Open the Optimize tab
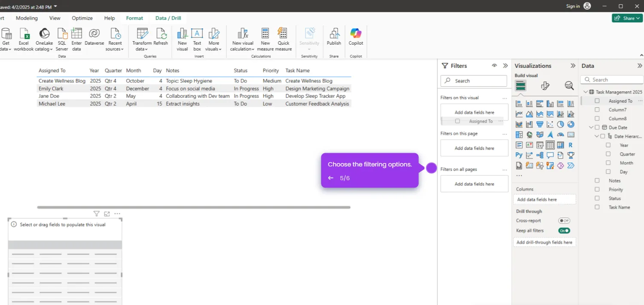The width and height of the screenshot is (644, 305). [x=82, y=18]
